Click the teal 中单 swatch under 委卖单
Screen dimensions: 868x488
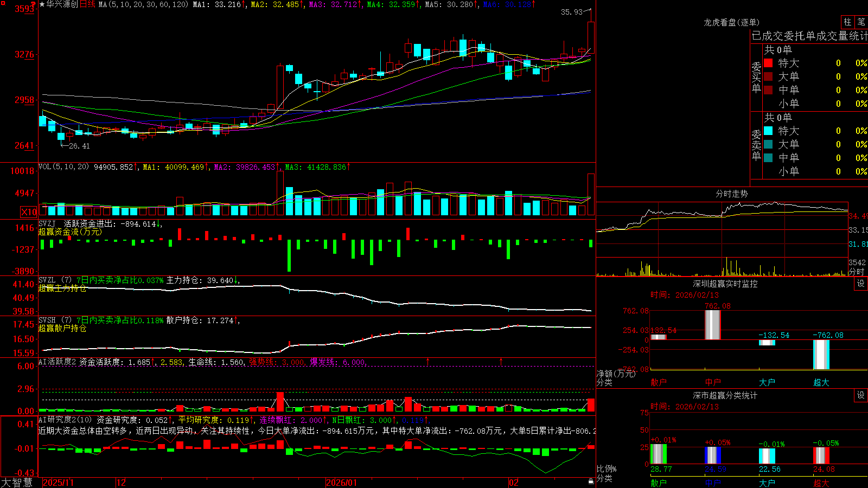pos(768,158)
